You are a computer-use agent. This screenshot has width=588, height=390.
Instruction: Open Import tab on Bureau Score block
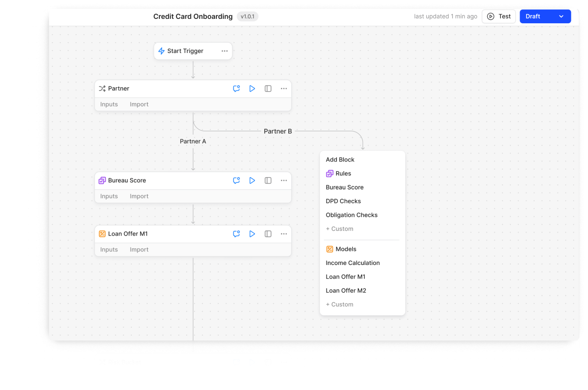click(139, 196)
